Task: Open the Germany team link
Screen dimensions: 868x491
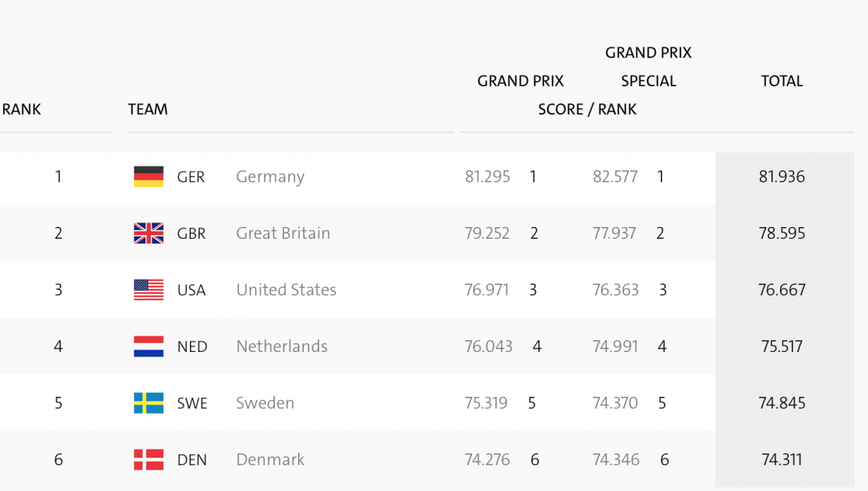Action: point(270,177)
